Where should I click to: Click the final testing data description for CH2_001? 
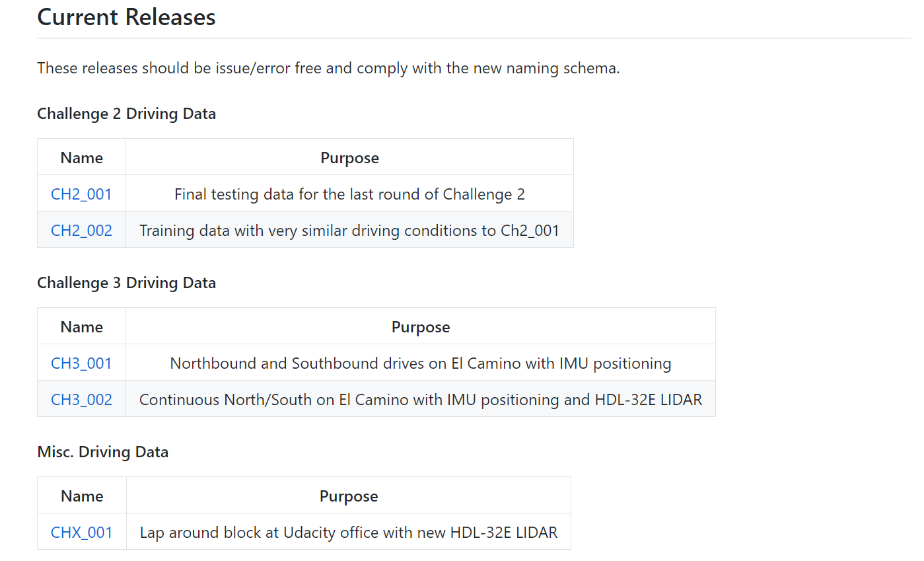click(x=349, y=194)
